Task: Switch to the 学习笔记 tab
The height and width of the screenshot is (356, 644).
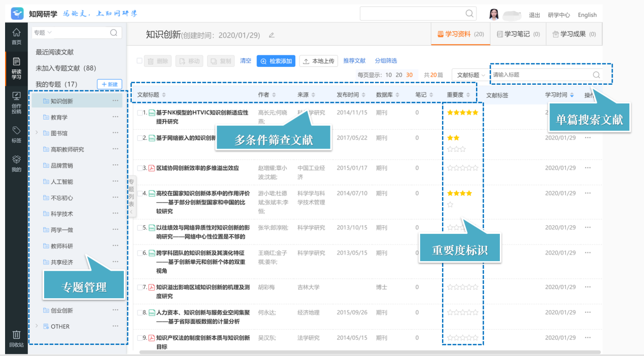Action: click(x=518, y=34)
